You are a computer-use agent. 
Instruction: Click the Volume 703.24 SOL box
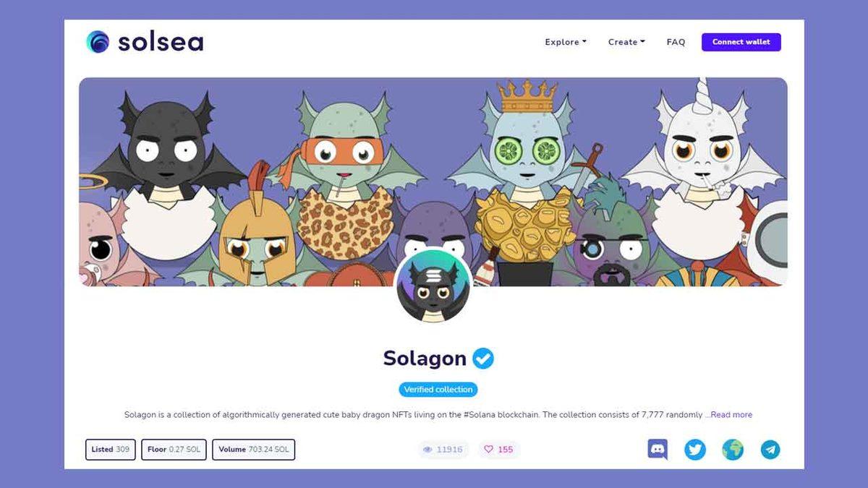pyautogui.click(x=254, y=450)
